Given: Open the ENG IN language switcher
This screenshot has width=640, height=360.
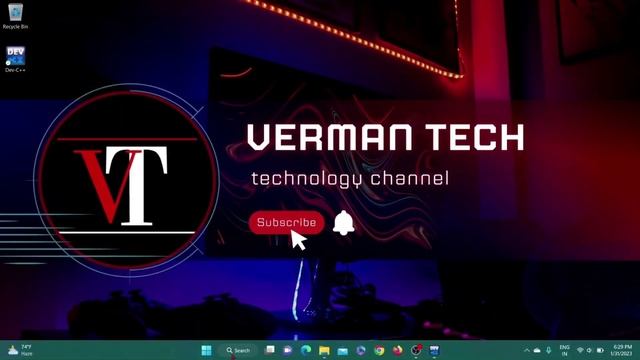Looking at the screenshot, I should click(x=564, y=350).
